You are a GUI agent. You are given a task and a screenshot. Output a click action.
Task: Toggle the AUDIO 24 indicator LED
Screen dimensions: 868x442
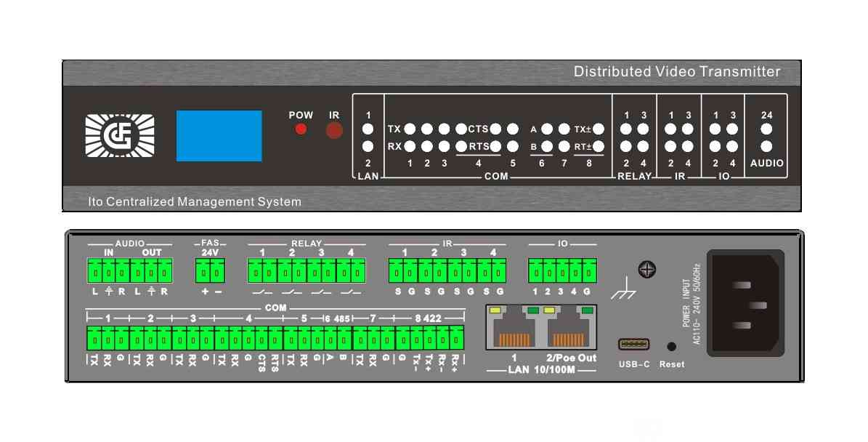tap(766, 129)
